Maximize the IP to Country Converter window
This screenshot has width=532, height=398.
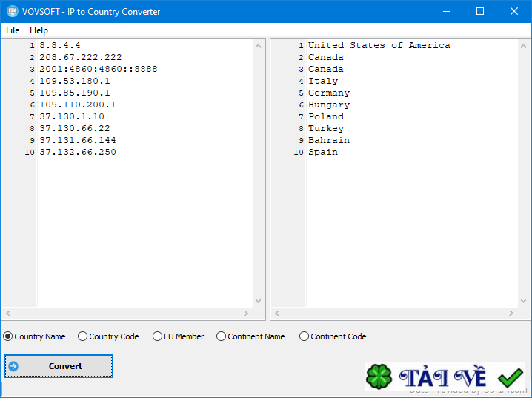tap(480, 11)
